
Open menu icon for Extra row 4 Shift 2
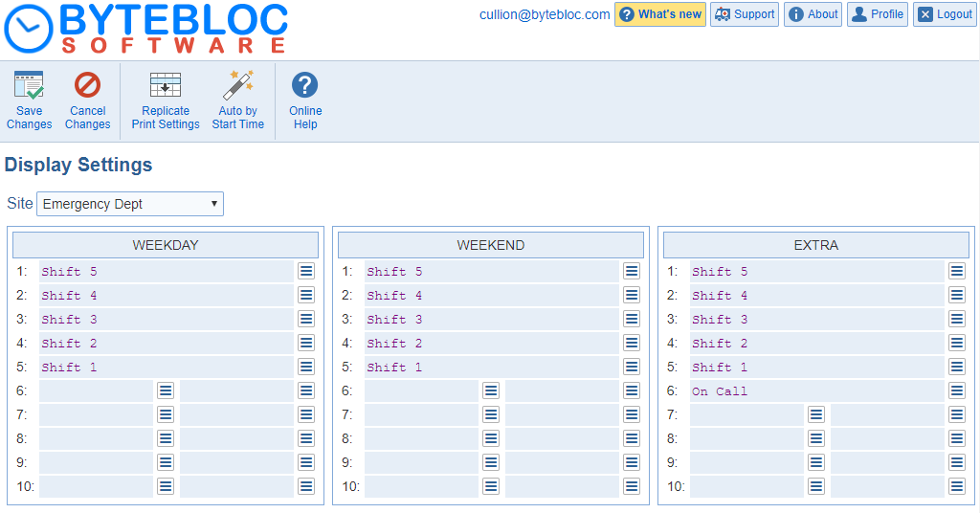click(x=957, y=343)
